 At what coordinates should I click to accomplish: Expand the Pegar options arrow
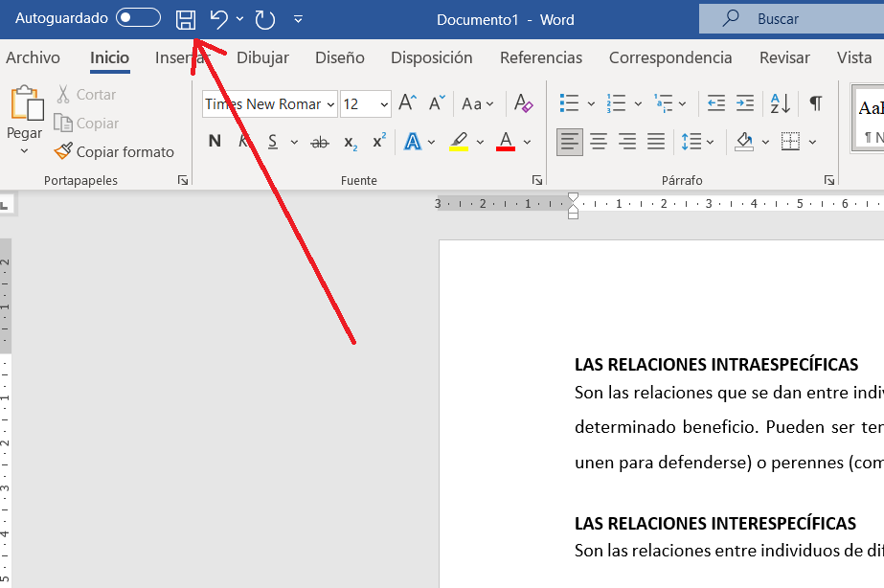click(24, 151)
